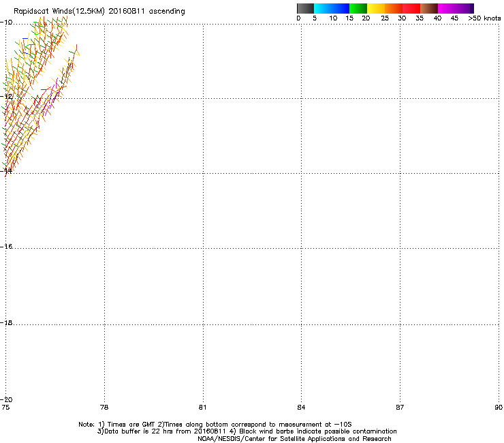Click the longitude axis label '75'
The image size is (504, 443).
click(5, 408)
